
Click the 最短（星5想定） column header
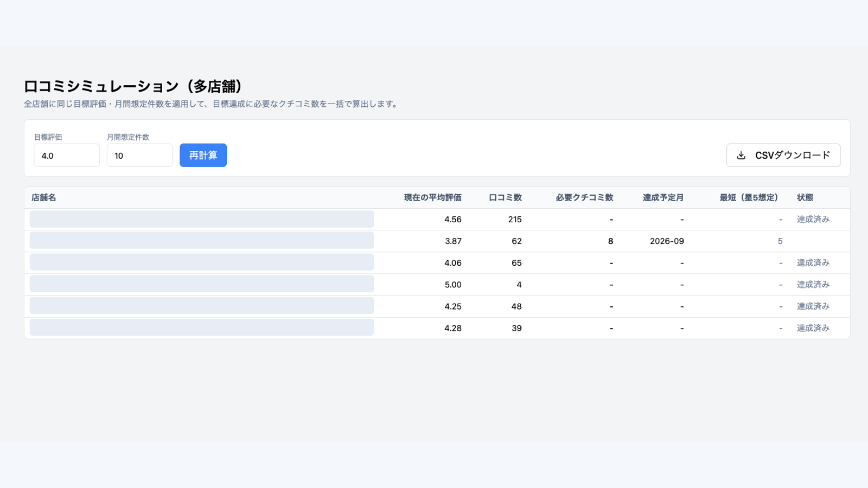(751, 198)
